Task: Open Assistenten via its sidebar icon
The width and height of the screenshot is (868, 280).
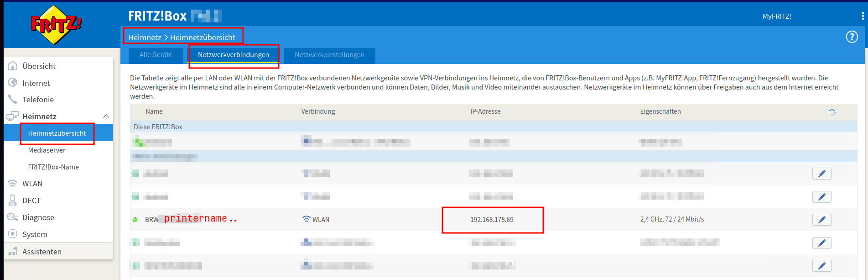Action: [x=13, y=252]
